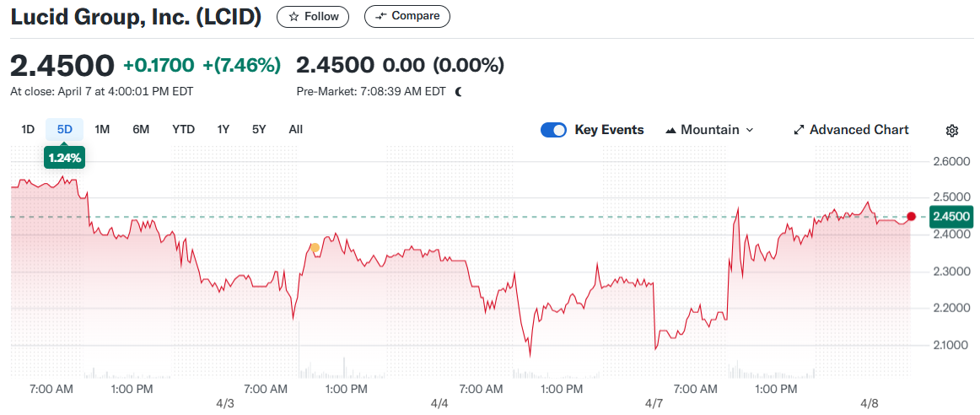Switch chart to 6M range
This screenshot has width=980, height=415.
141,129
